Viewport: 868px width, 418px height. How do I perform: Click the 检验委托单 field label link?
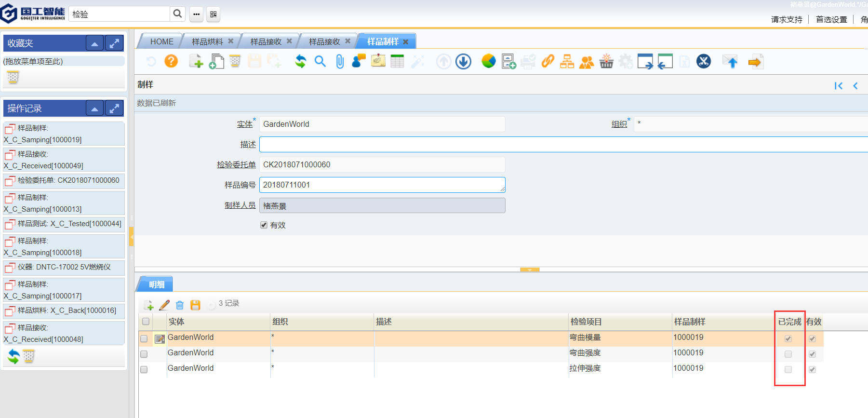point(236,165)
